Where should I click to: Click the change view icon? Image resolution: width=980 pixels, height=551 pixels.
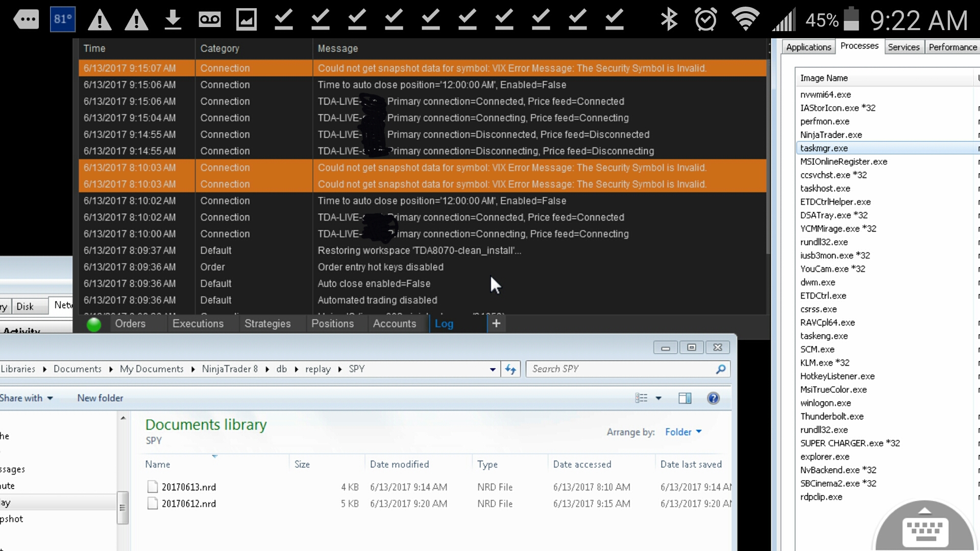click(x=642, y=398)
